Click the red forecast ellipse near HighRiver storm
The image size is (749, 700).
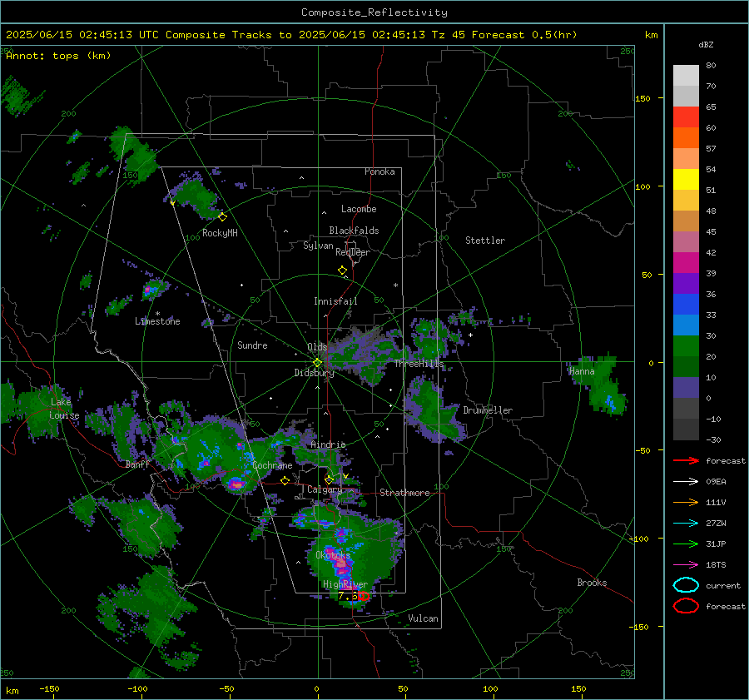coord(364,596)
